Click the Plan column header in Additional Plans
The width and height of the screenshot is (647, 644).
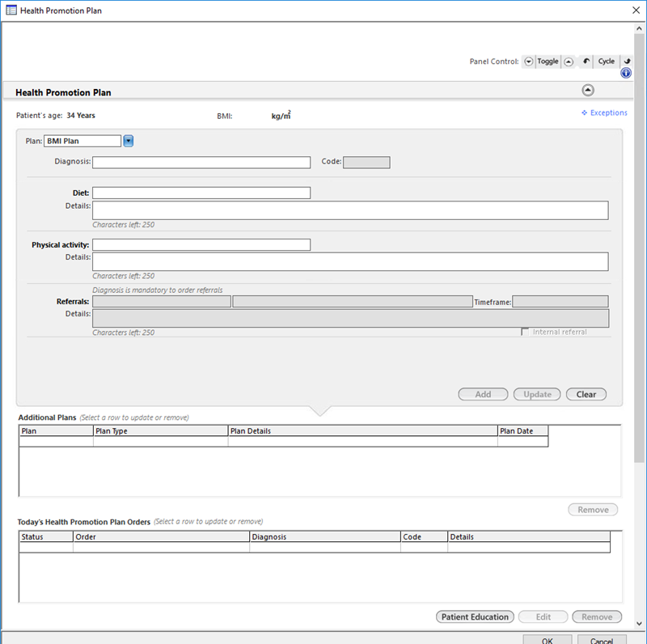pyautogui.click(x=56, y=431)
